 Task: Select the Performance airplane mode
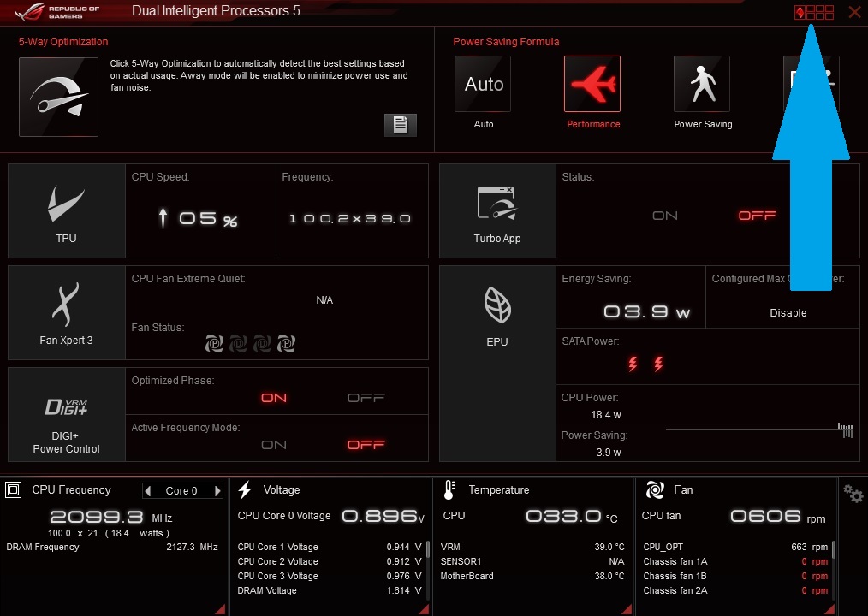tap(592, 84)
